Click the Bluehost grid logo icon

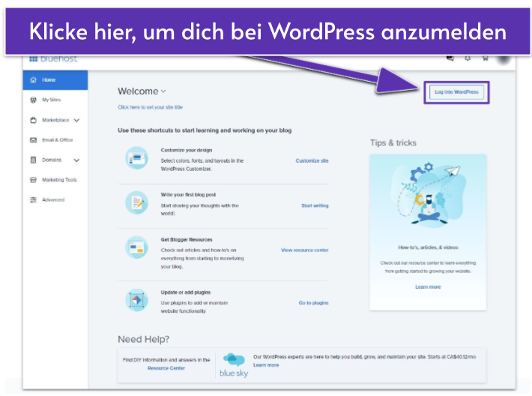[x=33, y=59]
